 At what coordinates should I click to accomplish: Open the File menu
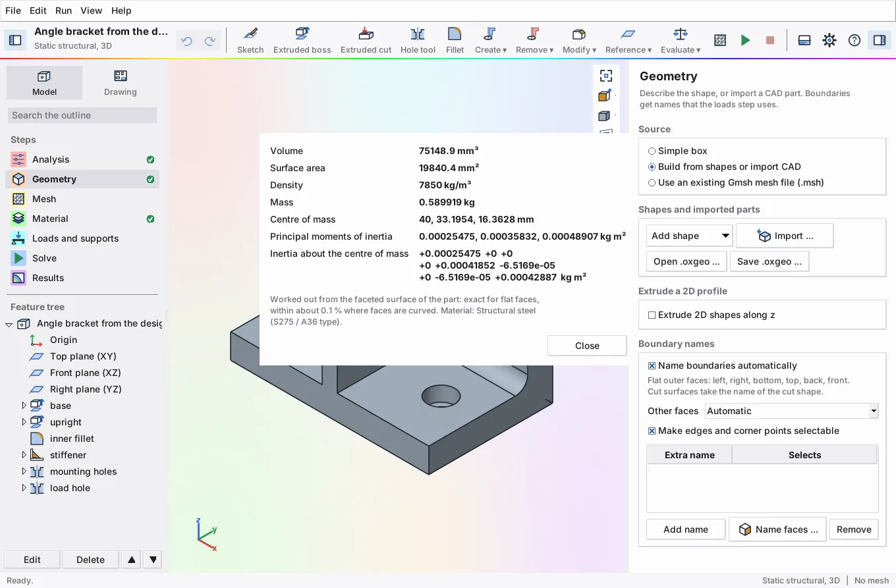(x=13, y=11)
